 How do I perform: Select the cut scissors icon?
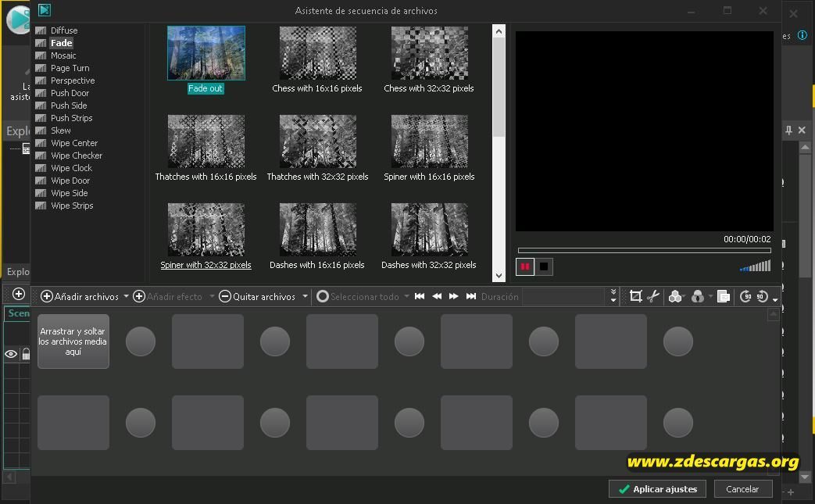tap(652, 296)
